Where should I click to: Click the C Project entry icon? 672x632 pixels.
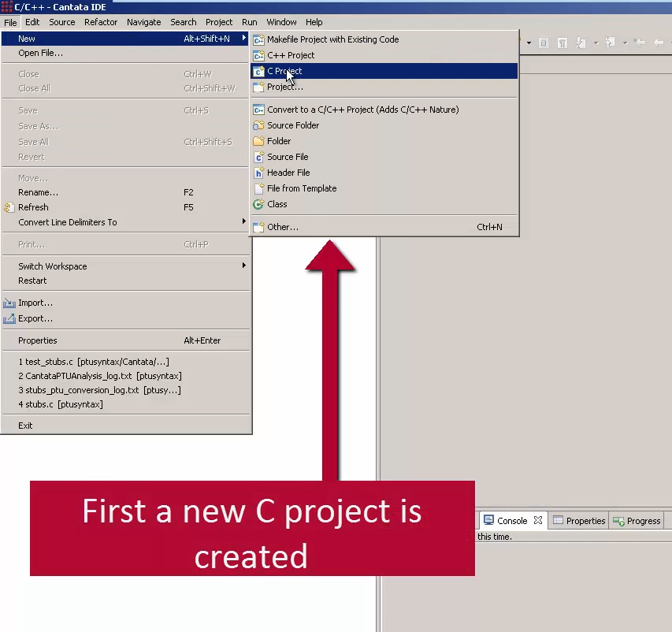(258, 71)
